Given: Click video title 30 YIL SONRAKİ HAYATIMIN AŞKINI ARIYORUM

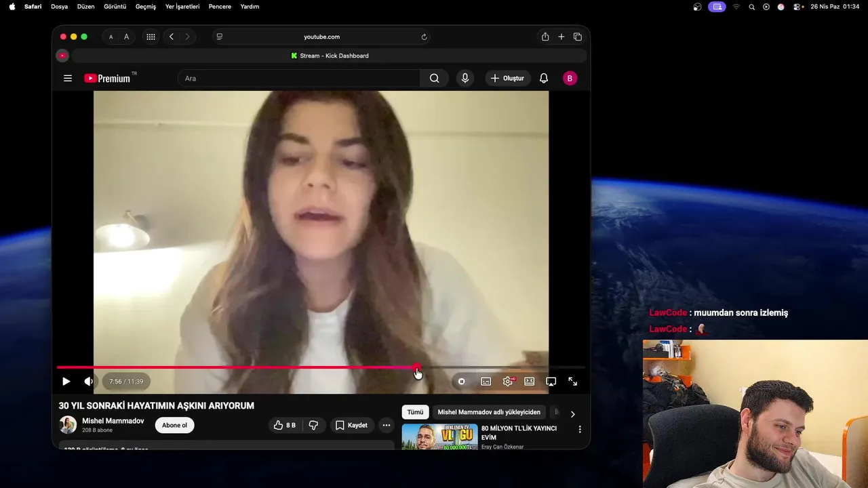Looking at the screenshot, I should click(x=157, y=405).
